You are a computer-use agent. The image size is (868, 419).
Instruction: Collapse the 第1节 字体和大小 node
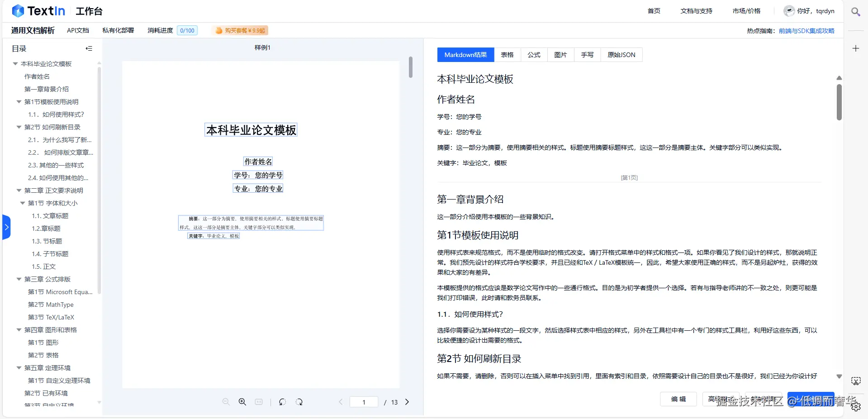pos(23,203)
